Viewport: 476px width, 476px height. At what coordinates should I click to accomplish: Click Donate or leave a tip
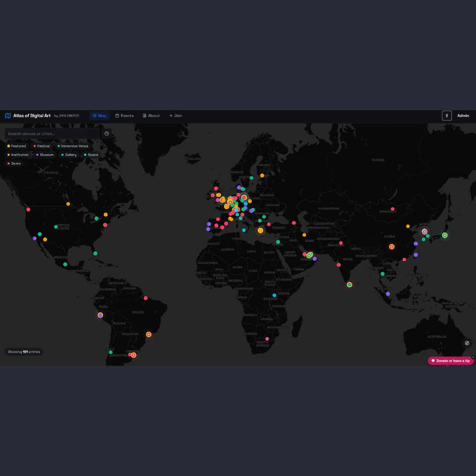[x=451, y=360]
